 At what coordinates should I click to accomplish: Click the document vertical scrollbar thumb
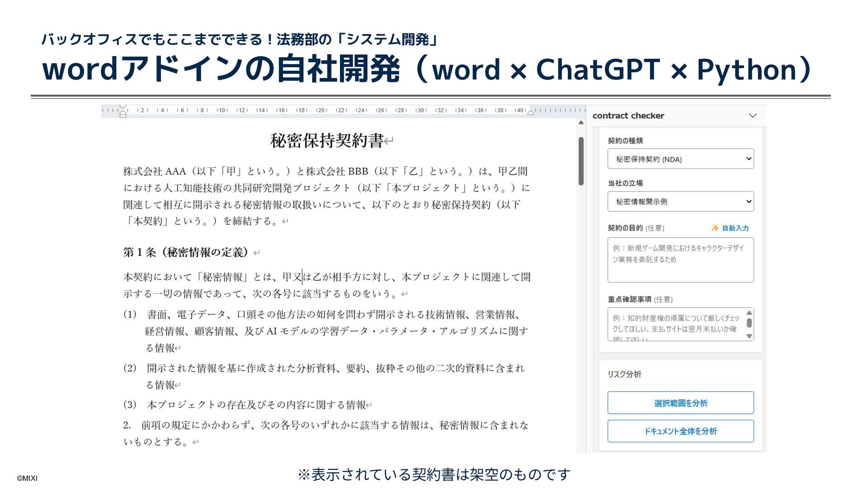pyautogui.click(x=581, y=160)
